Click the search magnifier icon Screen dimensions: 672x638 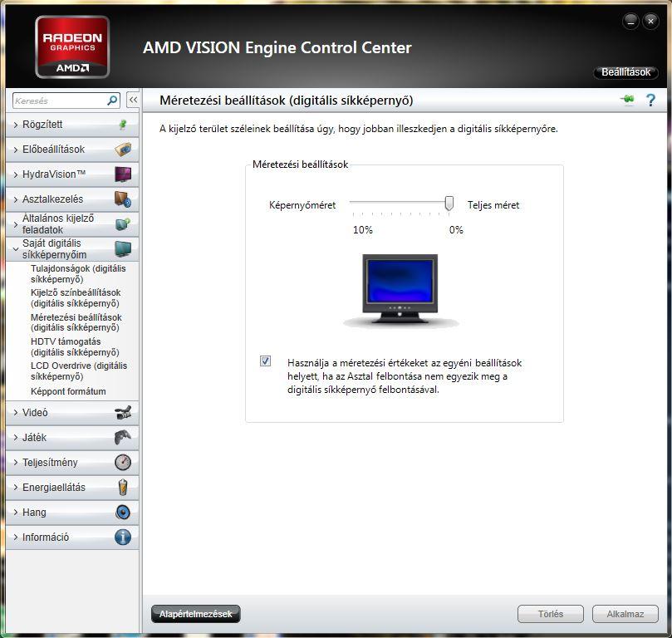coord(112,101)
